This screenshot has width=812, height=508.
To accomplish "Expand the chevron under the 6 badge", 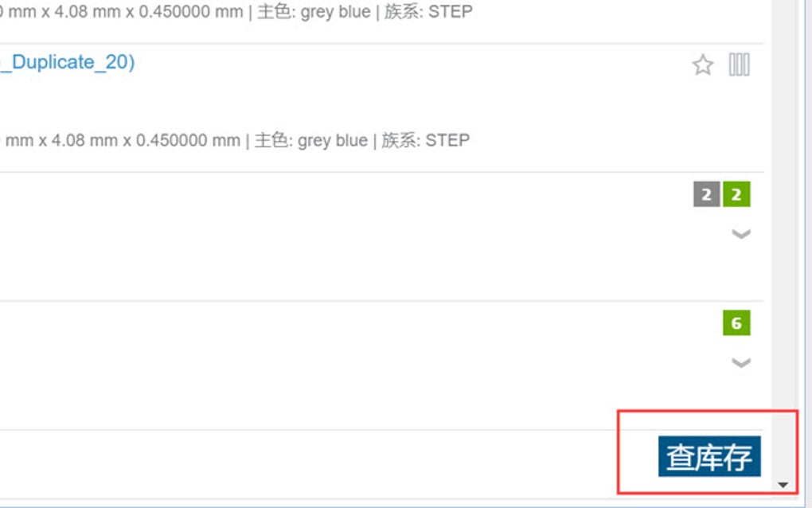I will (x=741, y=362).
